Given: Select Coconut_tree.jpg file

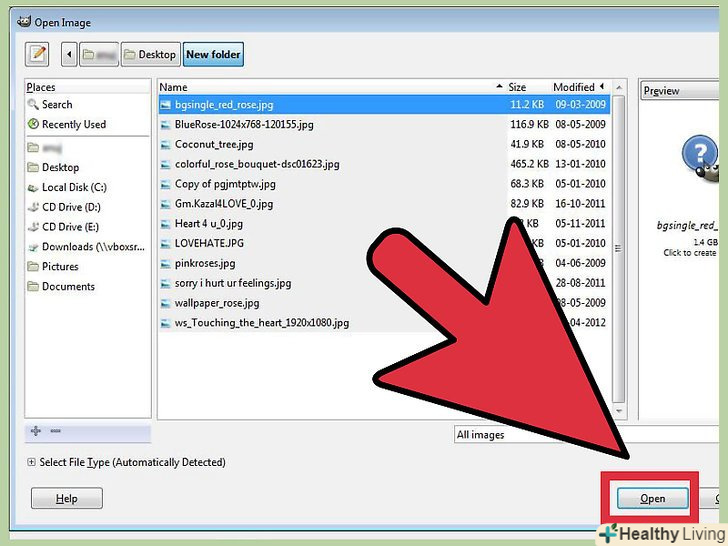Looking at the screenshot, I should [384, 144].
